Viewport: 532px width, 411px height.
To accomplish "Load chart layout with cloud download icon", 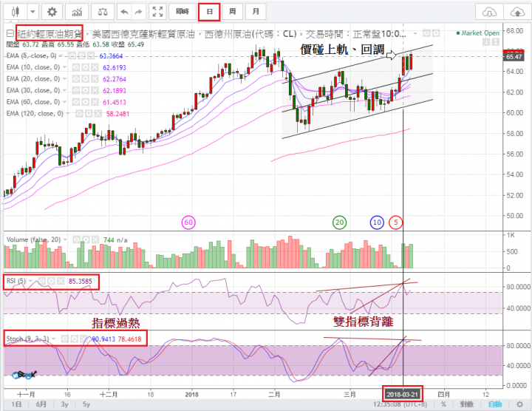I will coord(489,13).
